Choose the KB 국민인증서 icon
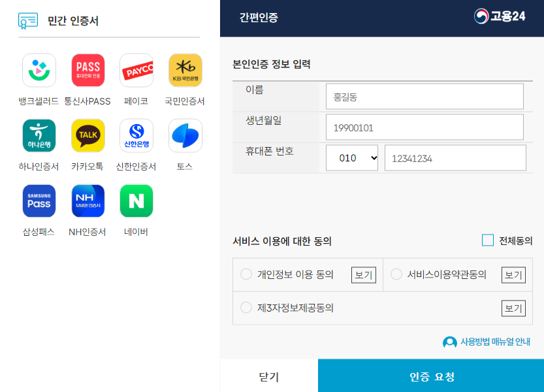The width and height of the screenshot is (544, 392). coord(185,70)
